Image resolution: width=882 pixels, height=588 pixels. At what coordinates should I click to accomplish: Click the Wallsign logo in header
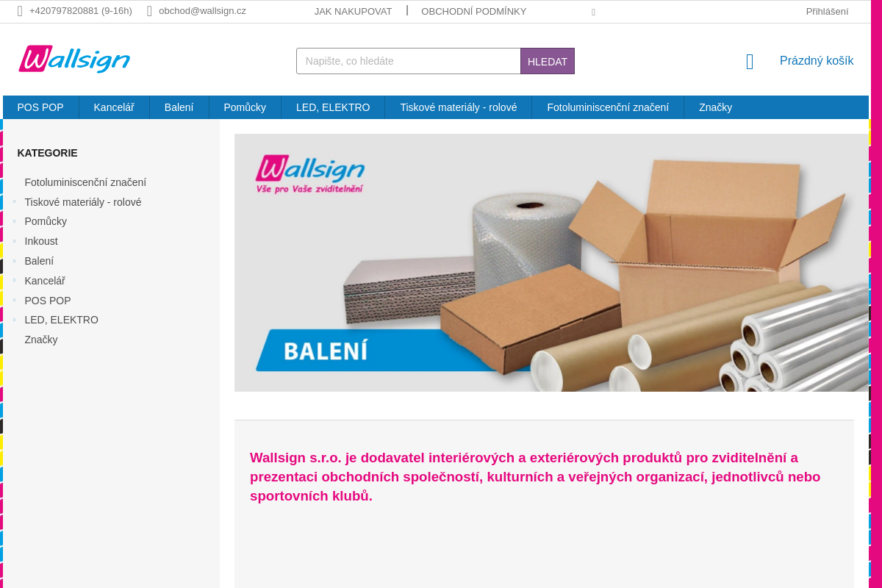point(74,60)
